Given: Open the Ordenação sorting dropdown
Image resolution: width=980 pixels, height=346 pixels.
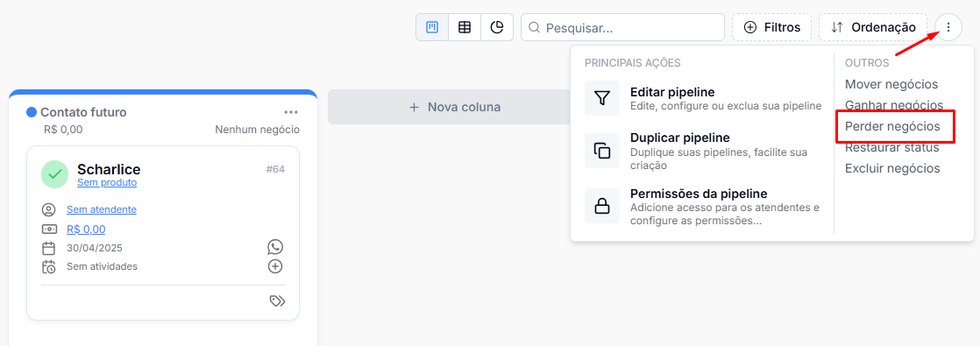Looking at the screenshot, I should 873,27.
